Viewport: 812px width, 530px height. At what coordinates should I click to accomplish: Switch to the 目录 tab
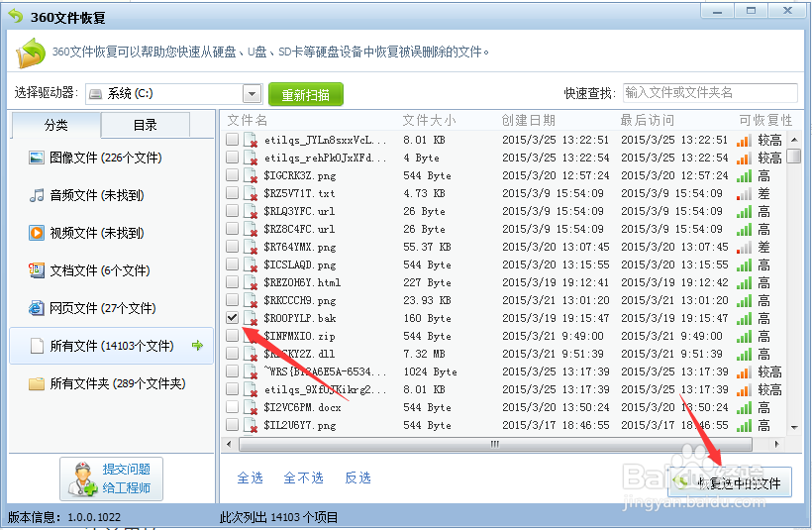pyautogui.click(x=145, y=125)
